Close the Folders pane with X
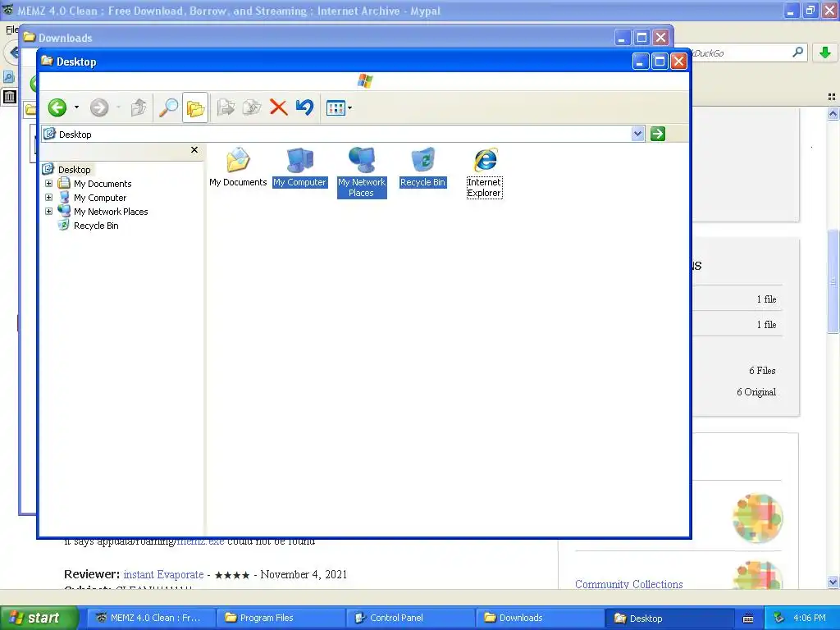This screenshot has height=630, width=840. click(194, 150)
